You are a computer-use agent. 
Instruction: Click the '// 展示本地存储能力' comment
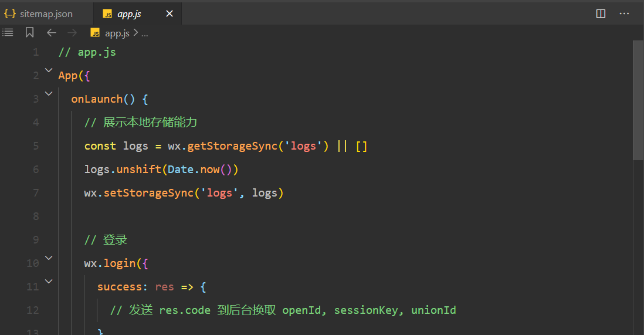[x=140, y=123]
